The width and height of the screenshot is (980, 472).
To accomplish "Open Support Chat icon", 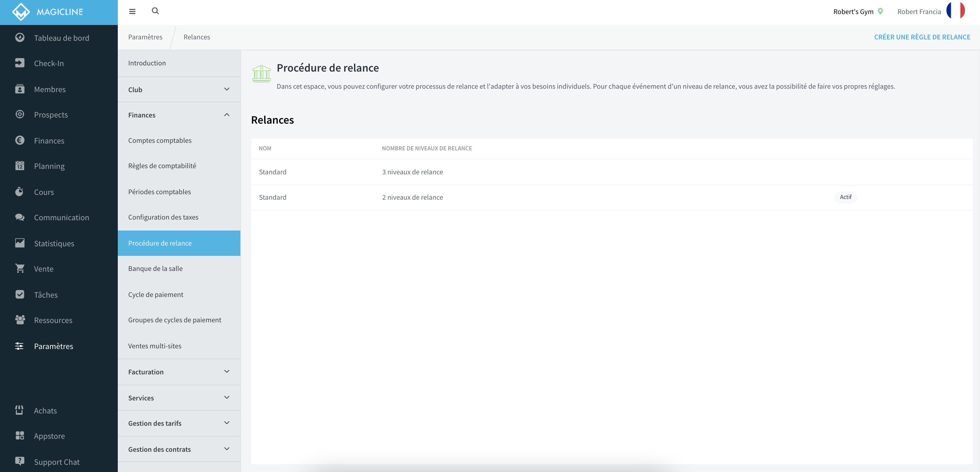I will coord(20,461).
